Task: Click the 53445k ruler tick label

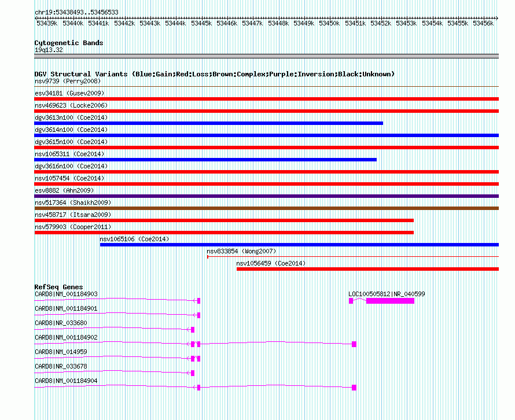Action: coord(201,23)
